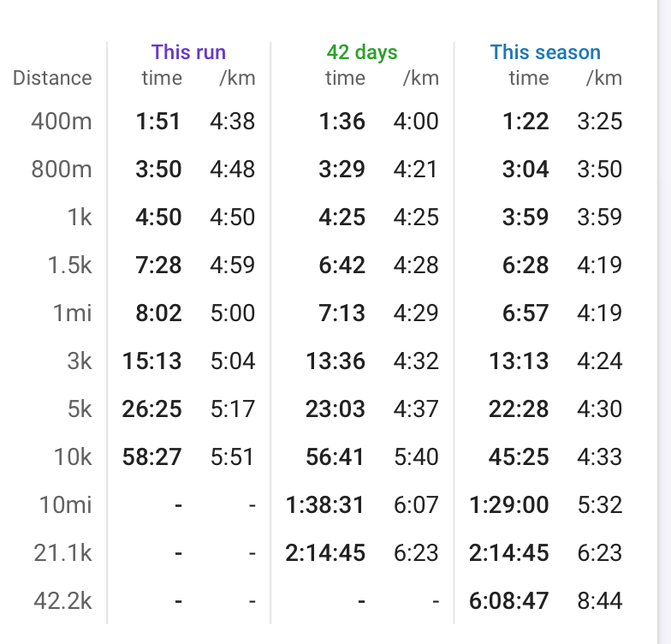
Task: Open the 1:22 season best 400m time
Action: 526,122
